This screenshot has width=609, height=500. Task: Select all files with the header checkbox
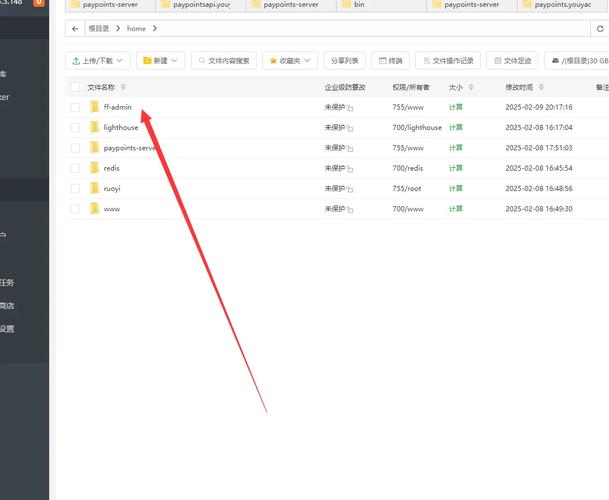point(75,87)
